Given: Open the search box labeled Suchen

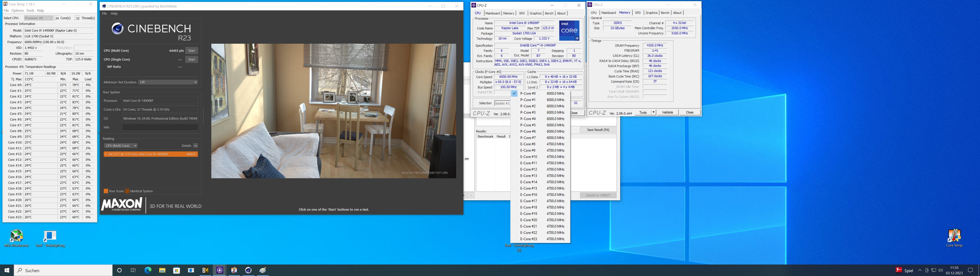Looking at the screenshot, I should [x=63, y=270].
